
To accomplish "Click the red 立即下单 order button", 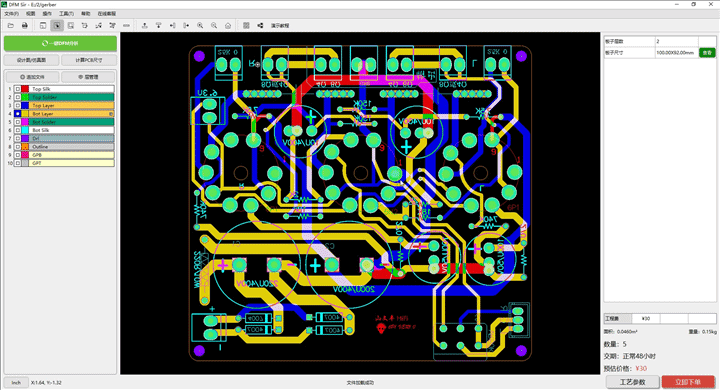I will point(688,382).
